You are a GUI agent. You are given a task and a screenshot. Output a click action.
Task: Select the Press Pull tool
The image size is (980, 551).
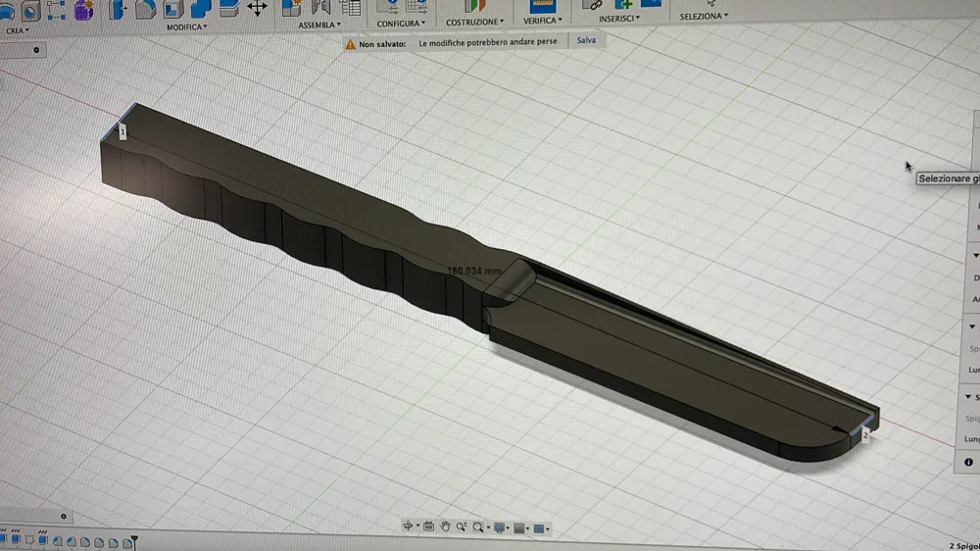pos(118,10)
